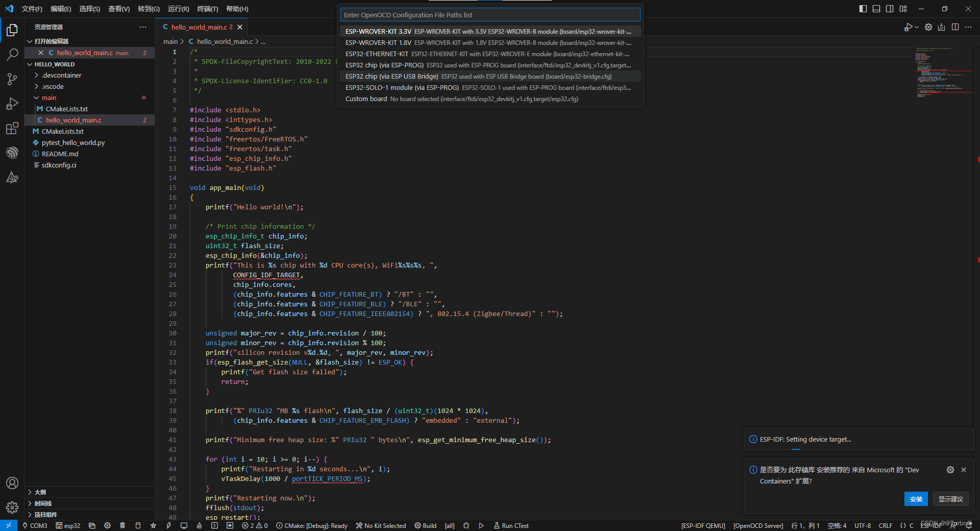Select ESP-WROVER-KIT 3.3V board option
980x531 pixels.
coord(490,32)
